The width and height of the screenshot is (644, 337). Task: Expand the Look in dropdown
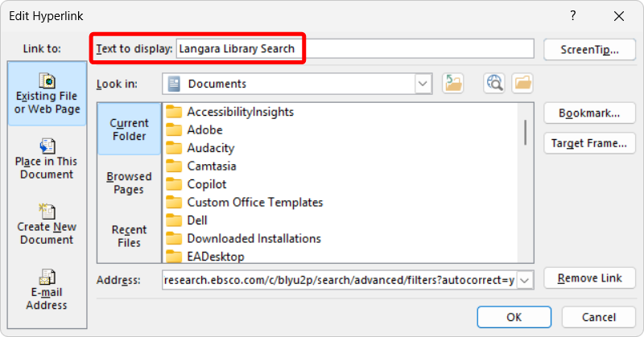[423, 84]
